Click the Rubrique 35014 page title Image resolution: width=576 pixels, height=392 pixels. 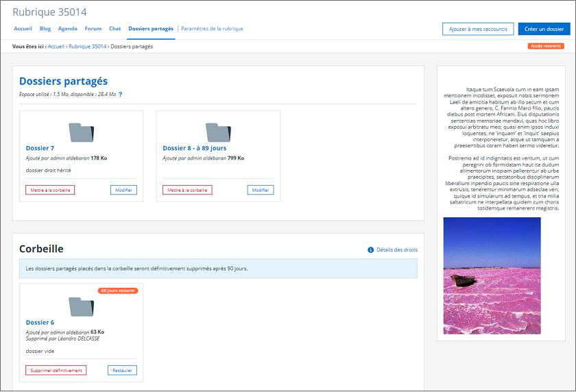point(49,12)
